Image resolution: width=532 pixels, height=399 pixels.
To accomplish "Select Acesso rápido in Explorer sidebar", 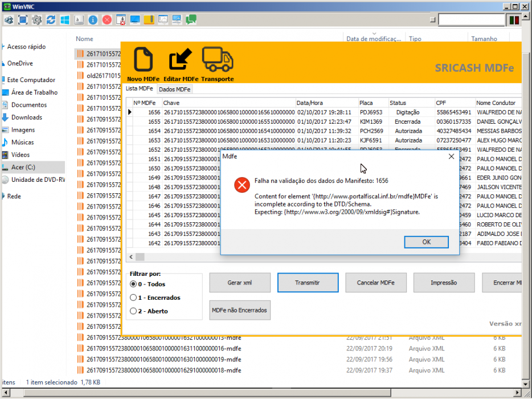I will pos(26,47).
